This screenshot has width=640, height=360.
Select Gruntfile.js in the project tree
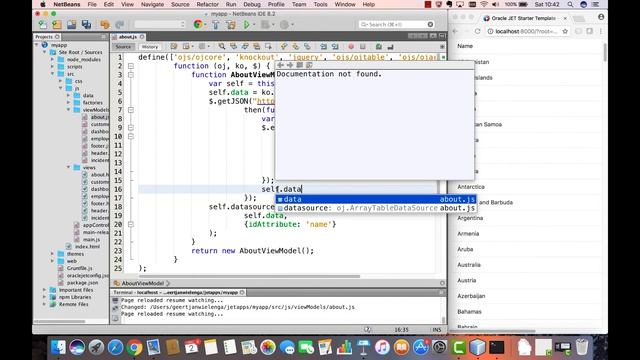click(x=80, y=268)
